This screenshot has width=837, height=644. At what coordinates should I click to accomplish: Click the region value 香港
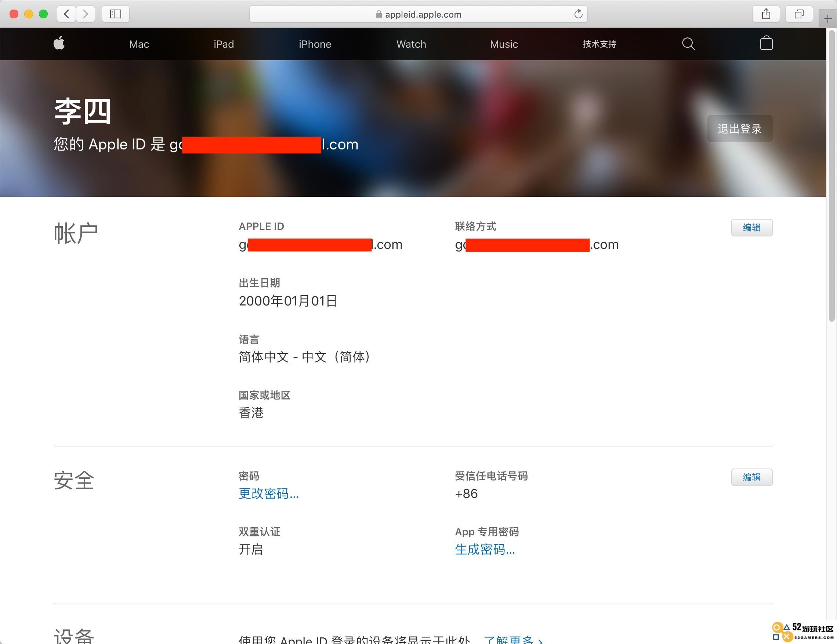point(251,413)
